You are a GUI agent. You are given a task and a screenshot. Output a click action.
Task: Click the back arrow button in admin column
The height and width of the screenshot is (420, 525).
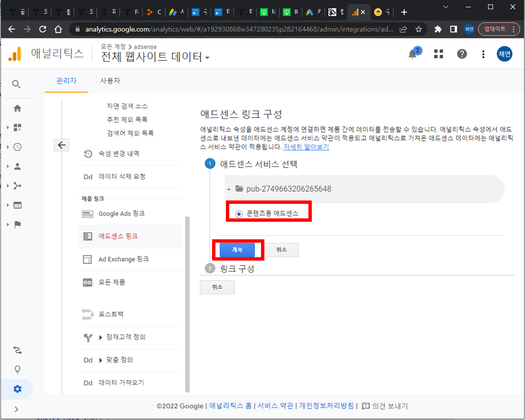point(62,145)
